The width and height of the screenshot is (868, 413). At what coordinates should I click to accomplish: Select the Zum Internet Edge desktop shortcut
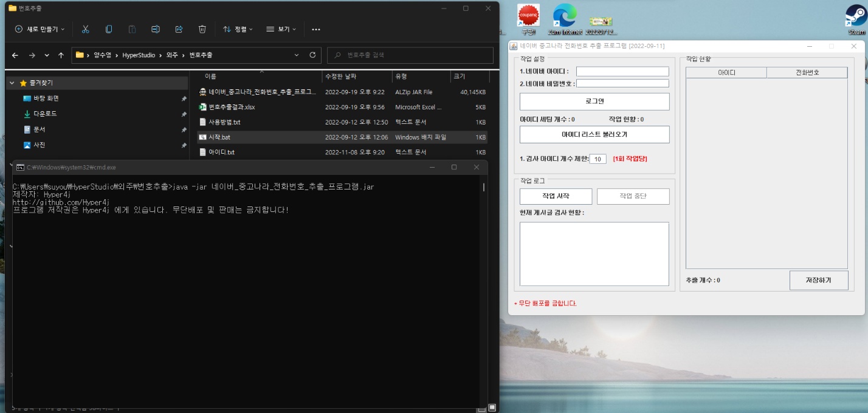tap(565, 19)
